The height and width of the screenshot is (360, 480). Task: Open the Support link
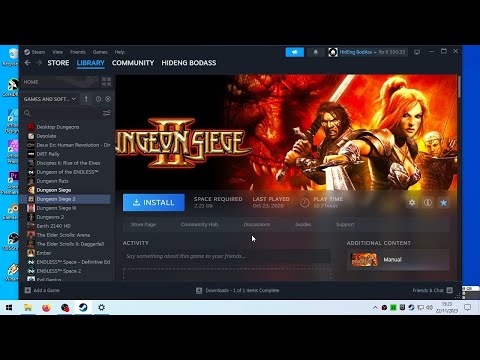click(345, 224)
